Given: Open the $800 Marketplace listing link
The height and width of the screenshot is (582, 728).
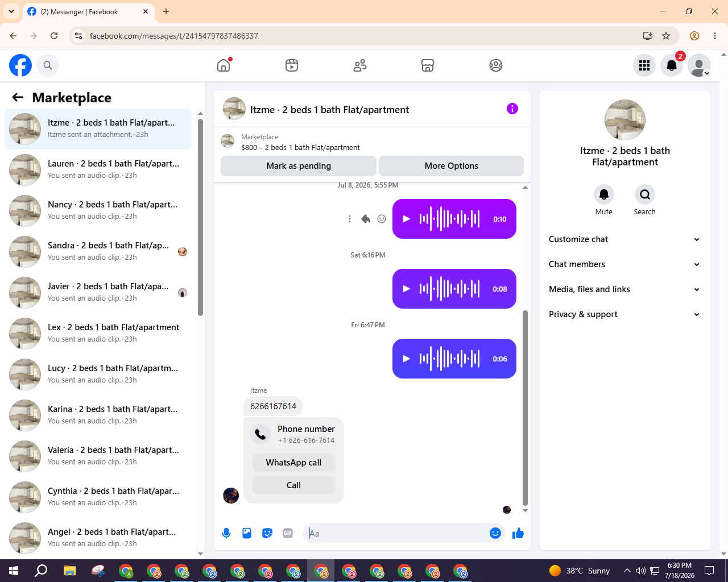Looking at the screenshot, I should coord(300,147).
